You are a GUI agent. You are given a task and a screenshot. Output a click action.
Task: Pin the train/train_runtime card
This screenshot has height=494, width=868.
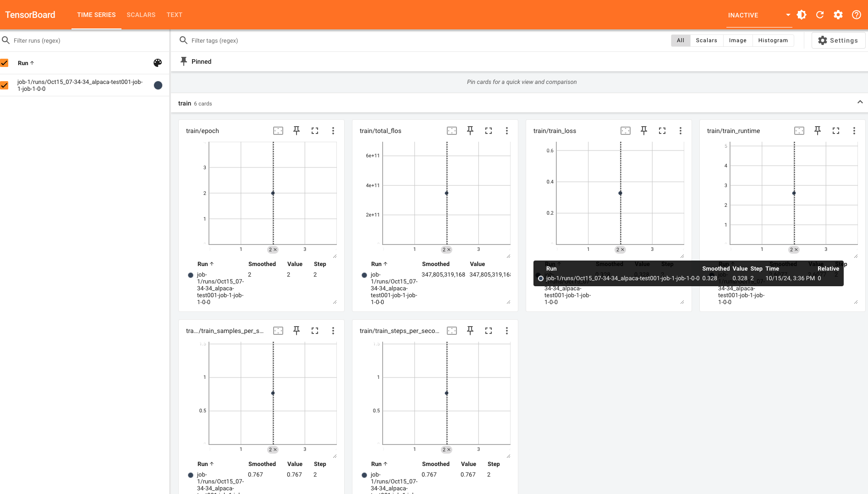click(x=818, y=131)
